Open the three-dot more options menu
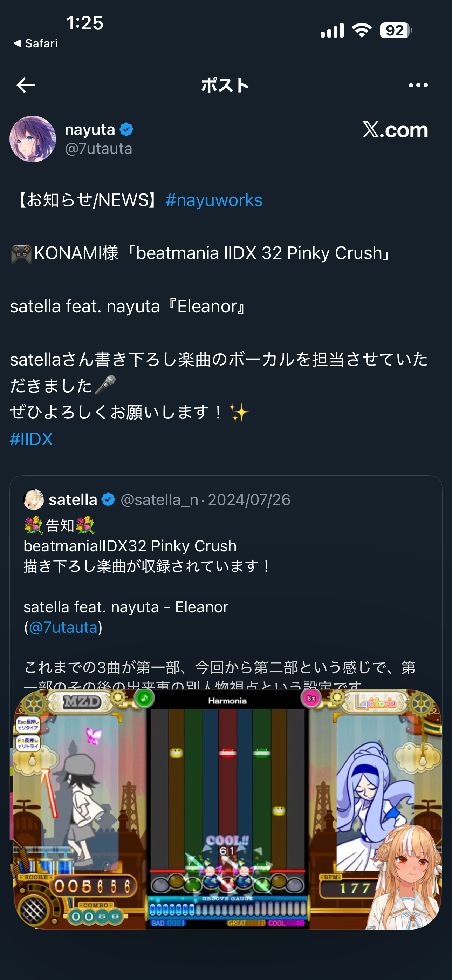Image resolution: width=452 pixels, height=980 pixels. [x=418, y=85]
